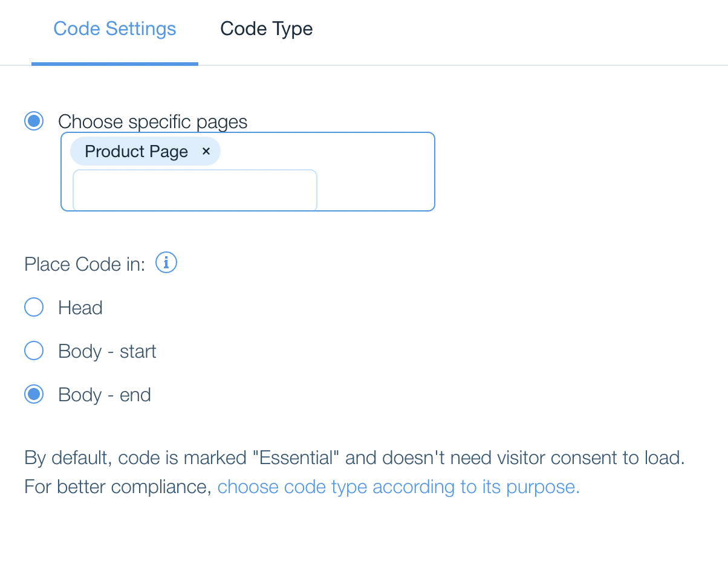Viewport: 728px width, 562px height.
Task: Switch to the Code Type tab
Action: tap(266, 29)
